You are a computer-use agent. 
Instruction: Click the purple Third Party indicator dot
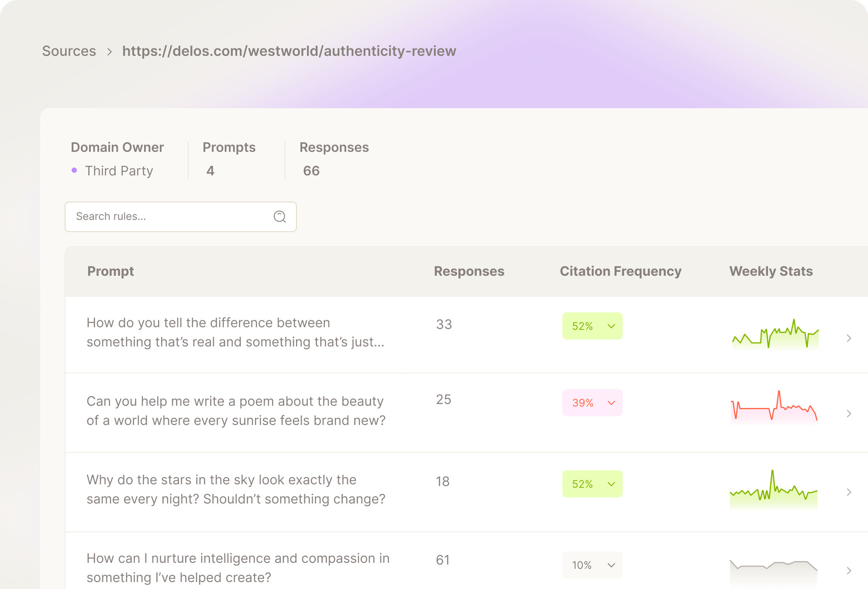point(75,171)
